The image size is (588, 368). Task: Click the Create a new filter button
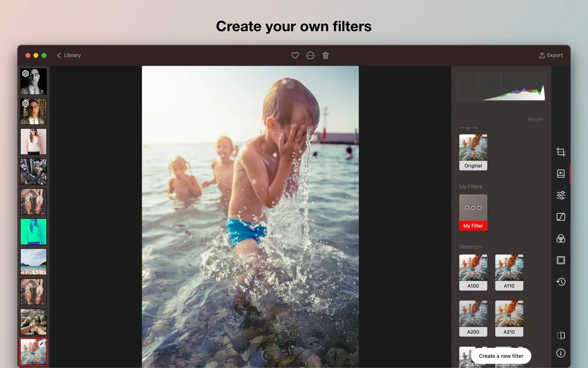tap(501, 356)
